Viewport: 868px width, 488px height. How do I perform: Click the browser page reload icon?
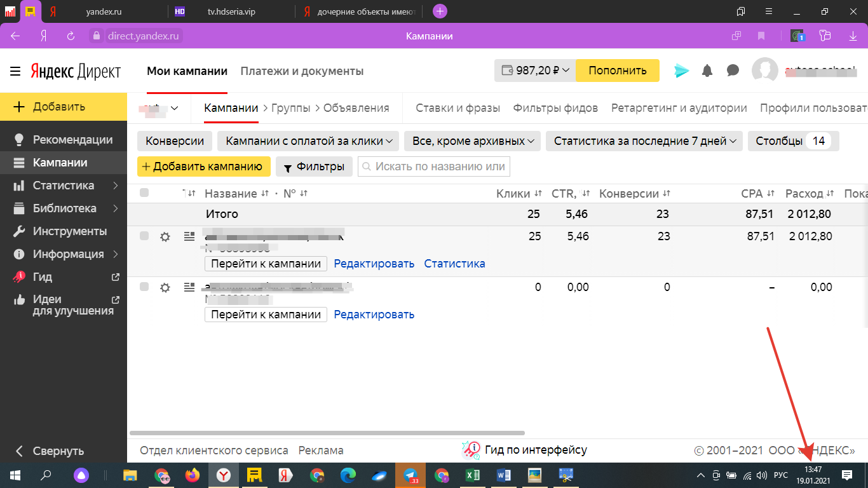click(x=71, y=36)
